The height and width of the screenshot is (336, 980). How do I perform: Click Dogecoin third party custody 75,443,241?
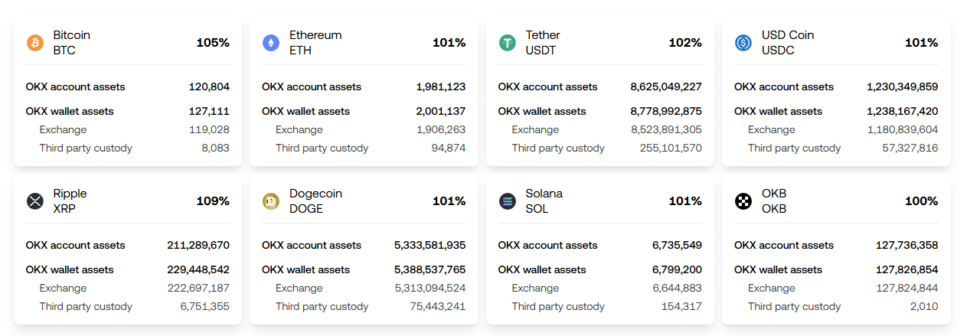click(x=438, y=307)
